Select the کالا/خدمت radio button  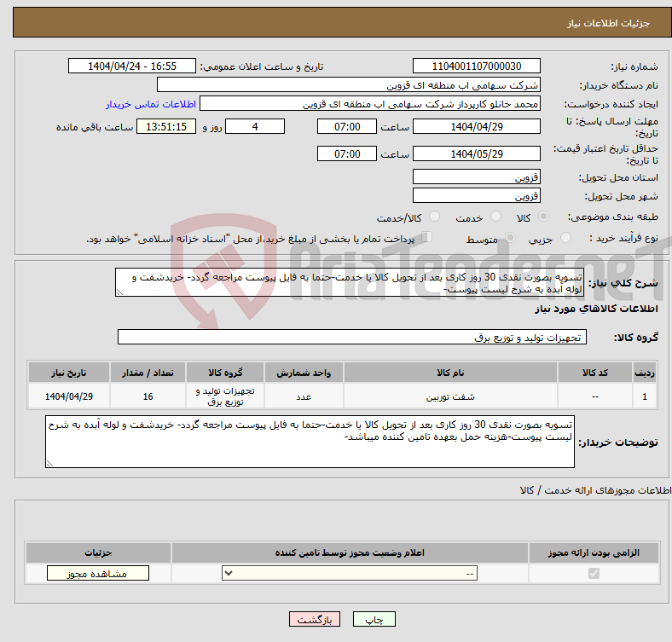(x=435, y=217)
